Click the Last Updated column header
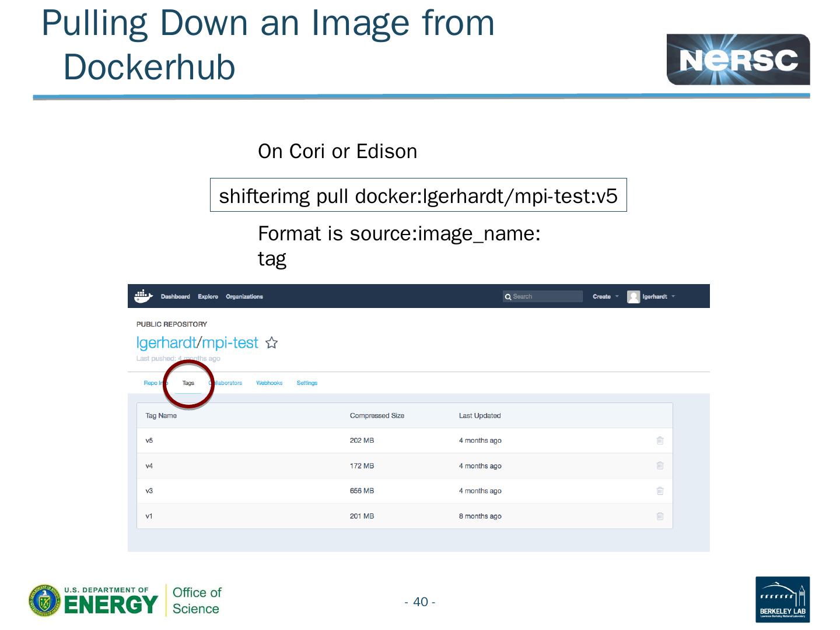The height and width of the screenshot is (630, 840). [480, 415]
